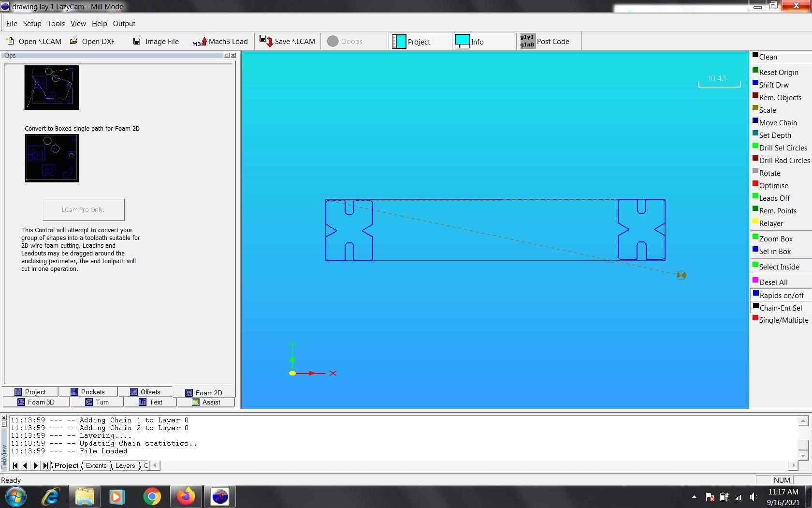Import an image via the Image File icon
This screenshot has height=508, width=812.
tap(155, 41)
